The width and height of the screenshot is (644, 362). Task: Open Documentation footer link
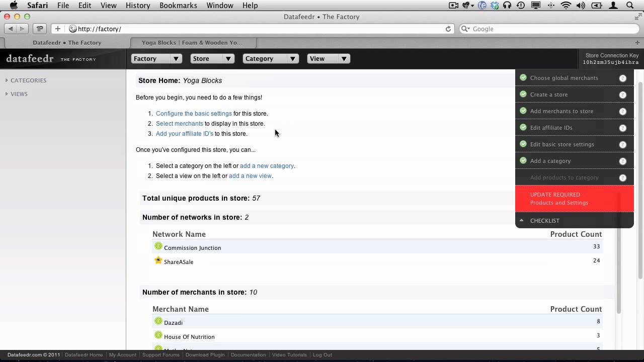(248, 355)
